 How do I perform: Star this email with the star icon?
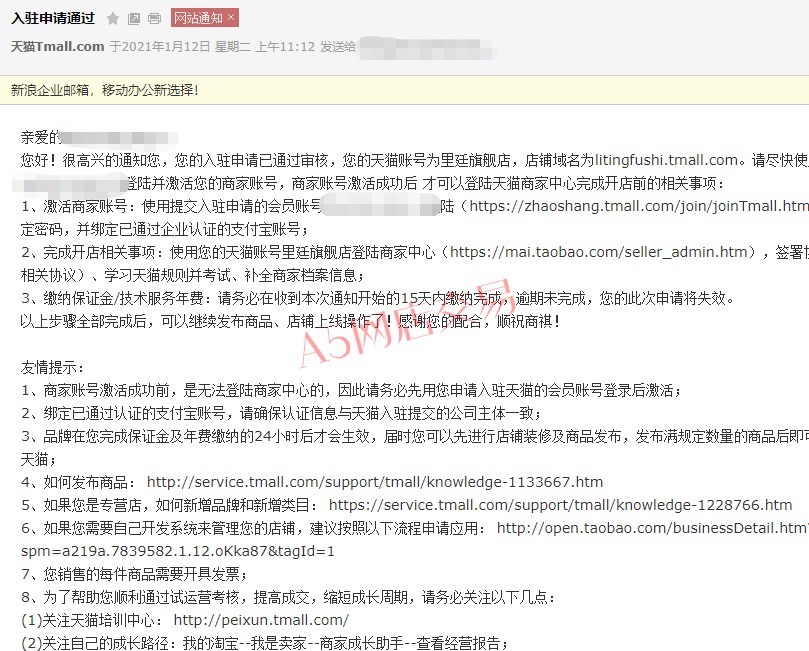pos(113,19)
